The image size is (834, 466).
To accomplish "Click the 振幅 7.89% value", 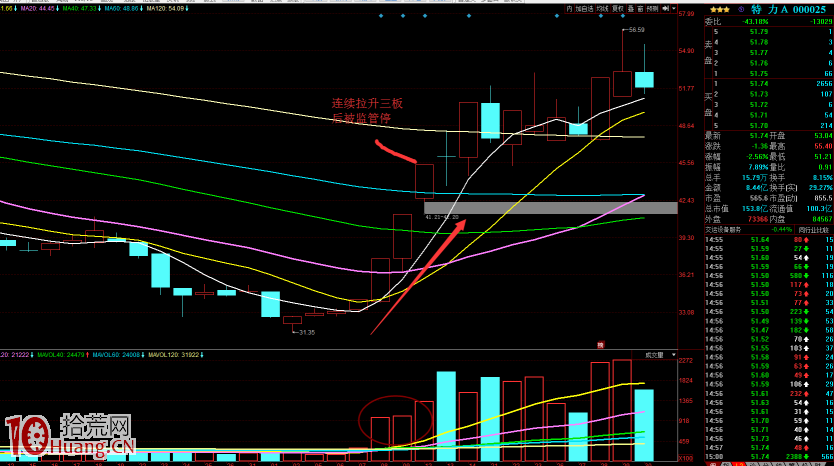I will 758,167.
